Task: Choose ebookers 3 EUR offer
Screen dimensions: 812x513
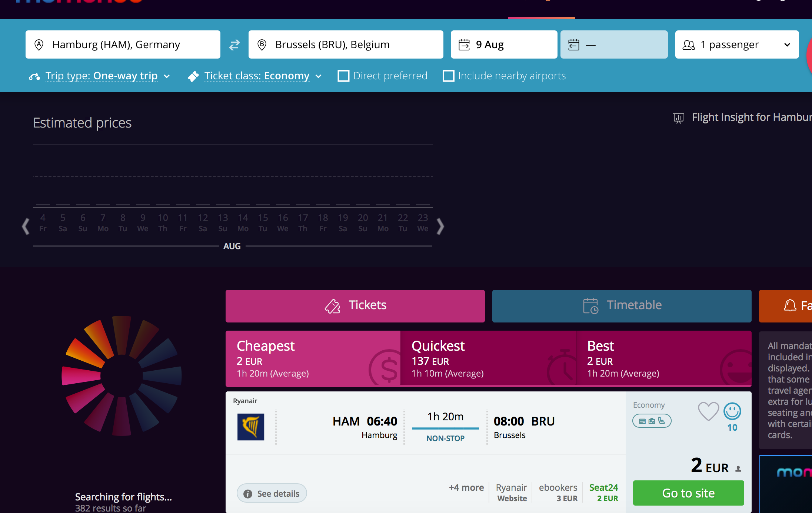Action: [x=558, y=493]
